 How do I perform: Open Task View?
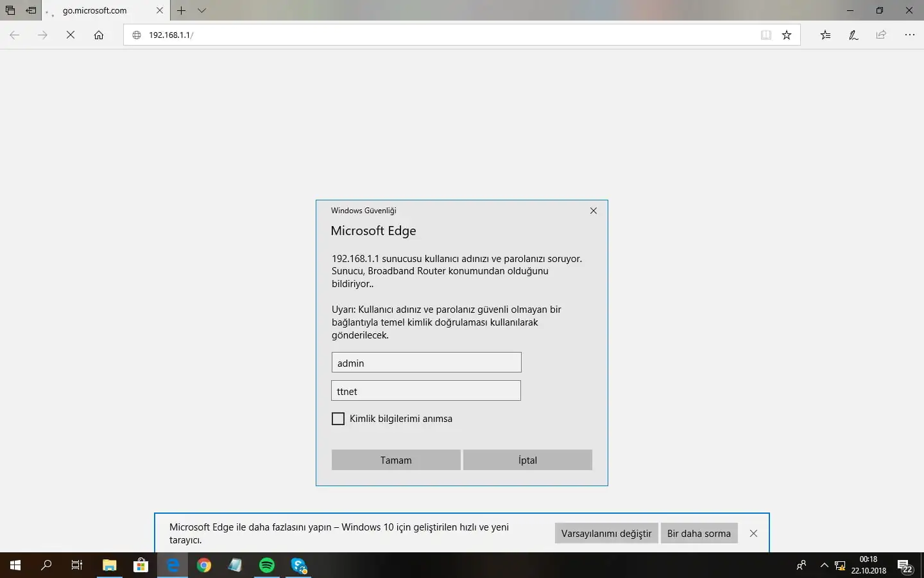[x=77, y=565]
